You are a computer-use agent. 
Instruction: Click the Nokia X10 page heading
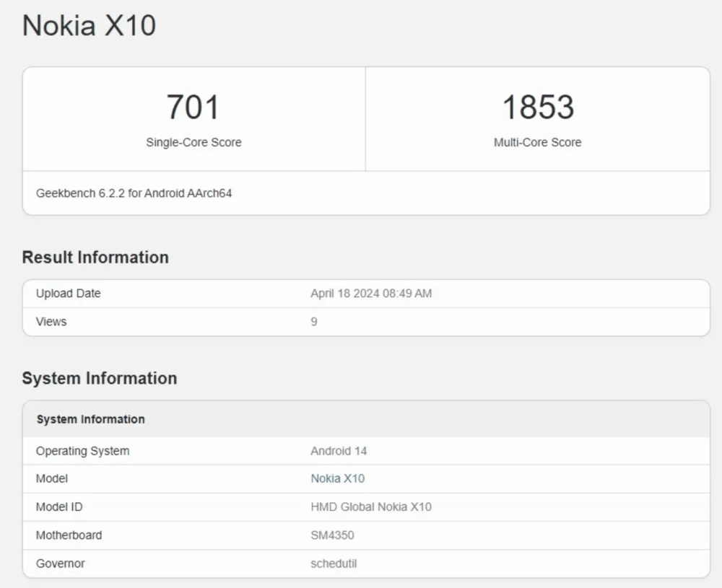(88, 25)
